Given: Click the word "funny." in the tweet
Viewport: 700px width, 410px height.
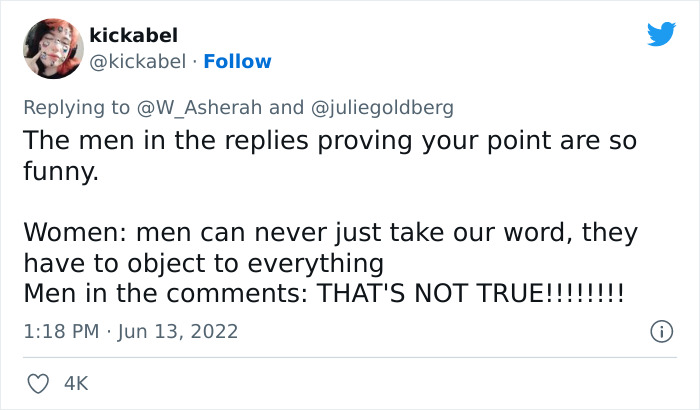Looking at the screenshot, I should (x=61, y=170).
